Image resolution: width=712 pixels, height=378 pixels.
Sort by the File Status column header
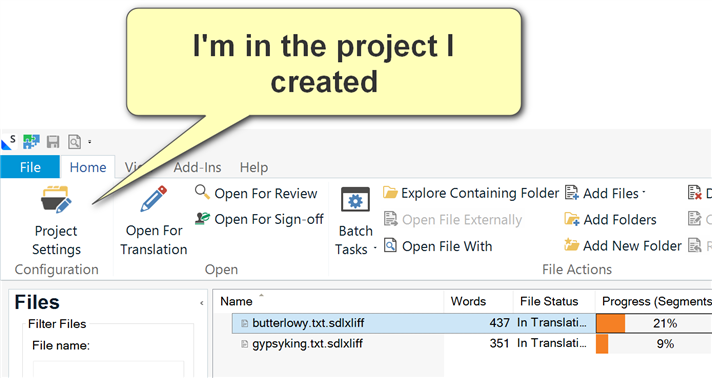554,301
